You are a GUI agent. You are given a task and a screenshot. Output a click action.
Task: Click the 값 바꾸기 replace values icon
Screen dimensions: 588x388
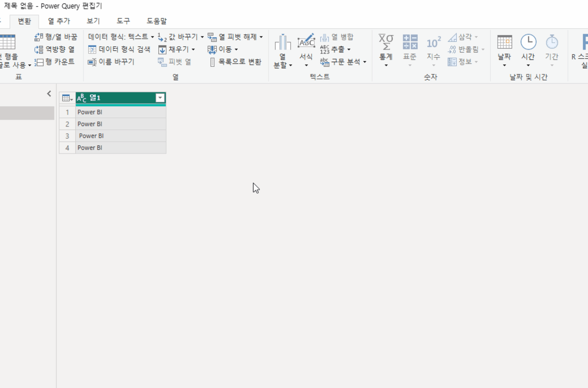click(x=162, y=37)
